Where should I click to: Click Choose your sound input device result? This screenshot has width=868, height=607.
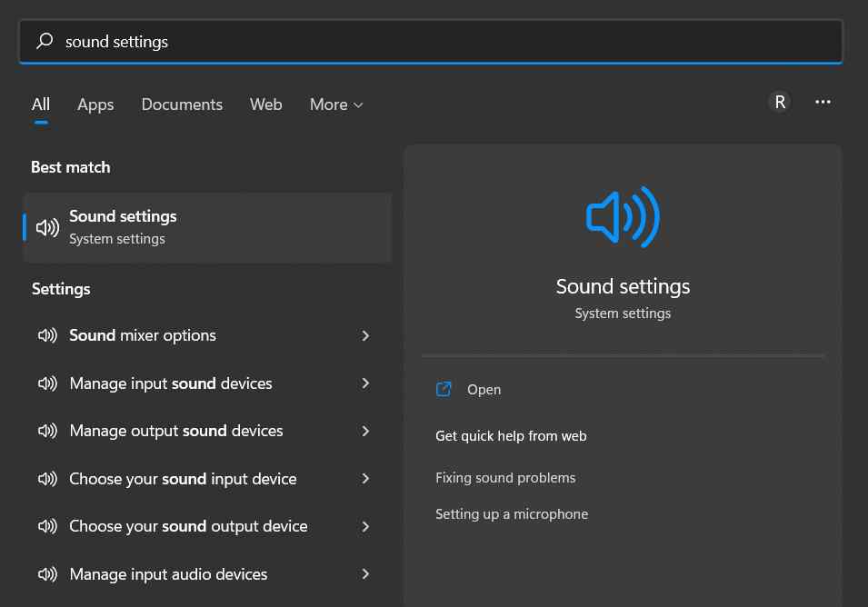click(x=207, y=479)
